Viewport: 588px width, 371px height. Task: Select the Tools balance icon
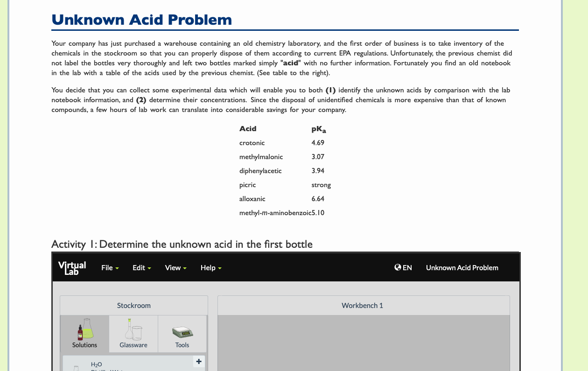click(x=182, y=331)
